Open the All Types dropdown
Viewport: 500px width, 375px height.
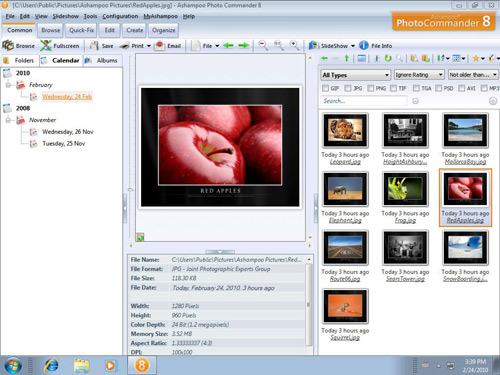[355, 75]
